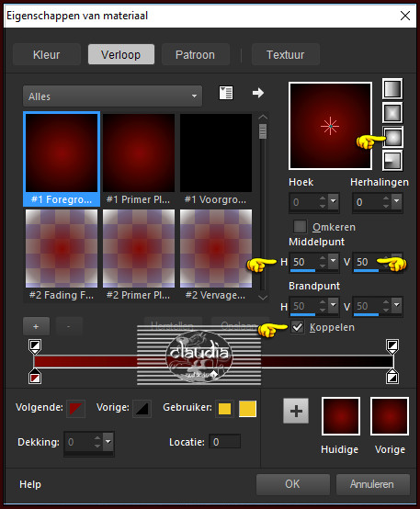Open the Alles category dropdown
Viewport: 420px width, 509px height.
112,96
